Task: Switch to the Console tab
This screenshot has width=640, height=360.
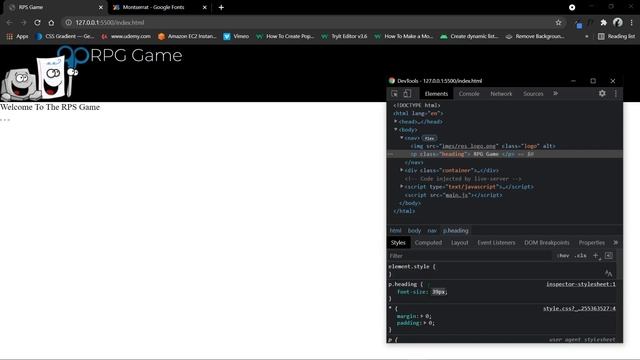Action: point(469,93)
